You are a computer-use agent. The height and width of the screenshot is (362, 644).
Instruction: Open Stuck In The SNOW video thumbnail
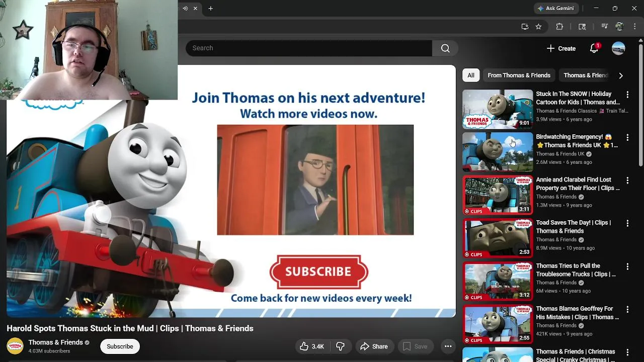pyautogui.click(x=498, y=109)
